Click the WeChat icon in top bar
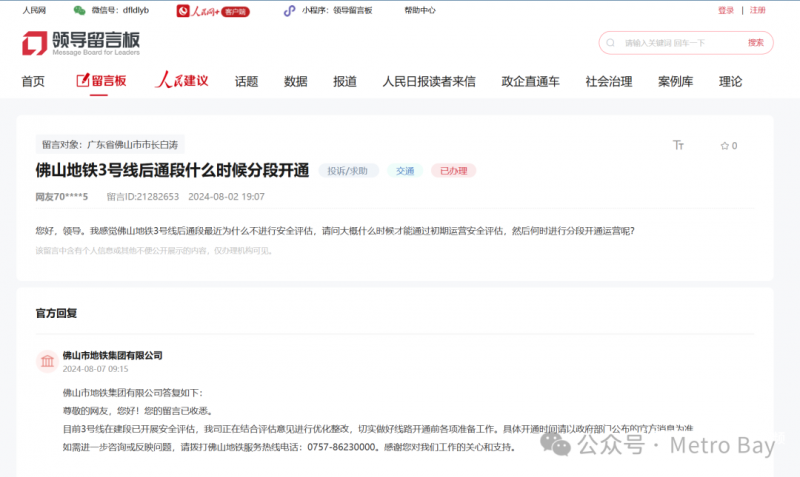 click(79, 11)
